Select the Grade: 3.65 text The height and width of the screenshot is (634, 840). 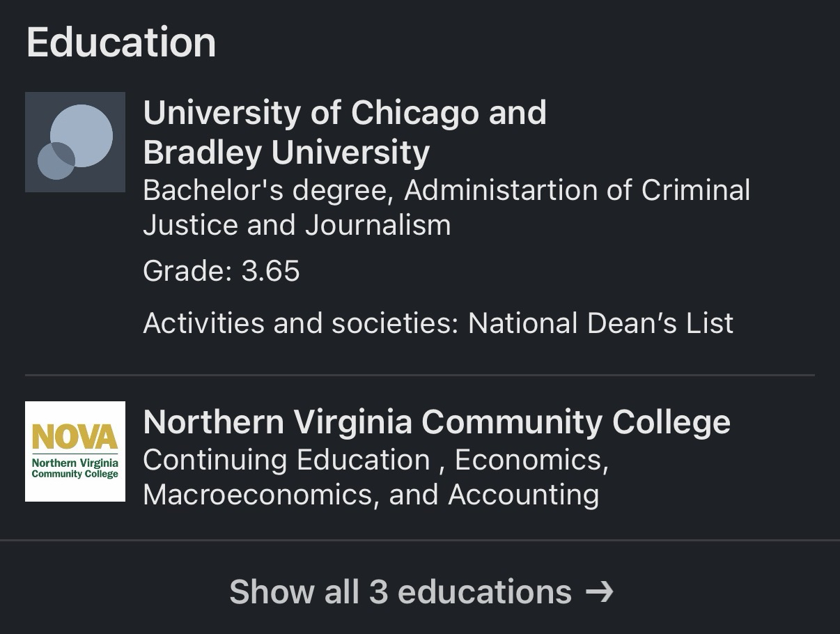pyautogui.click(x=221, y=271)
